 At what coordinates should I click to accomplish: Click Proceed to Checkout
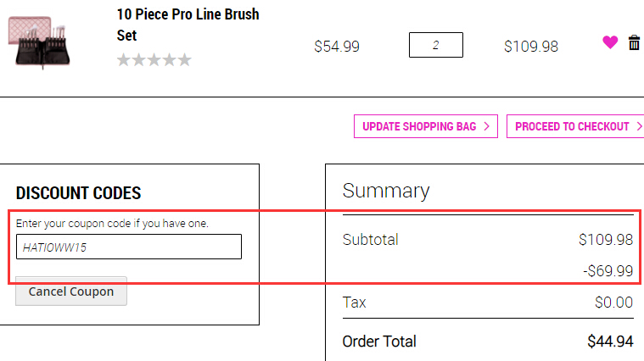coord(575,126)
